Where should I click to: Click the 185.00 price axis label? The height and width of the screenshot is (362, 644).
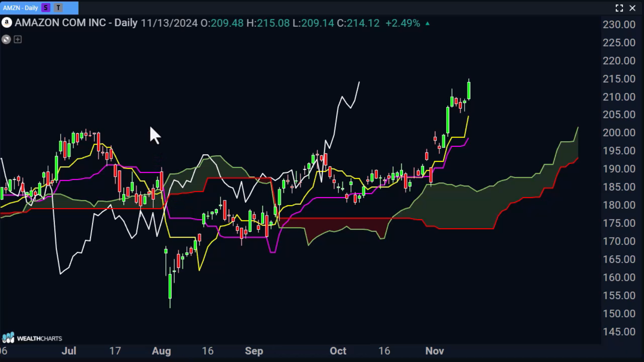[619, 187]
